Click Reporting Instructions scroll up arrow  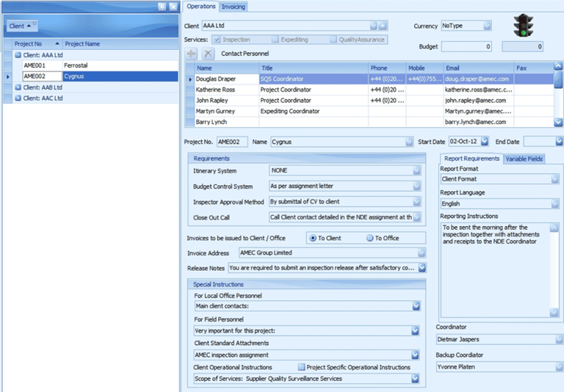(554, 228)
